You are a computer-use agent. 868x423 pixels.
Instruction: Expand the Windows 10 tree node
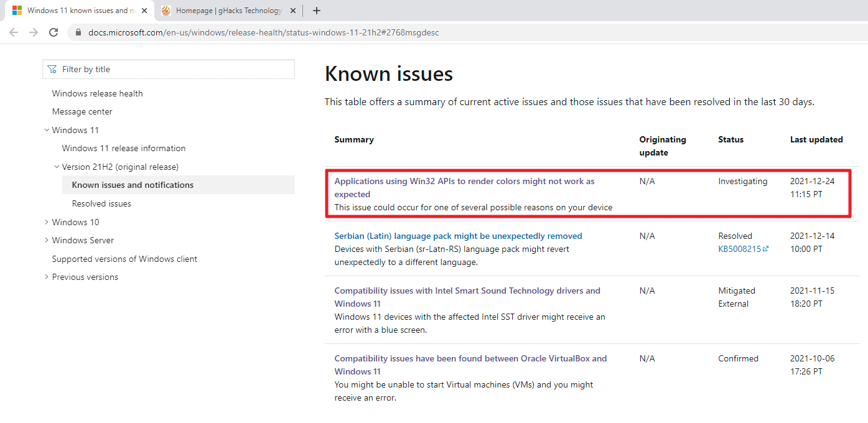(x=47, y=222)
